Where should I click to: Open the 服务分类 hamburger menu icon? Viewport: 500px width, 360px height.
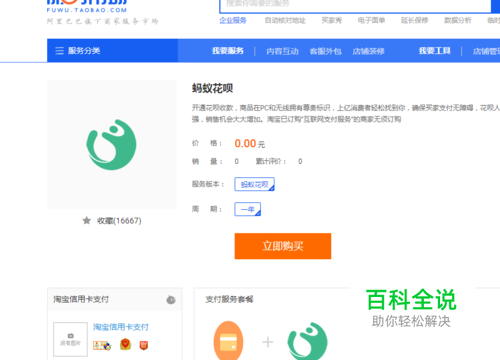59,51
